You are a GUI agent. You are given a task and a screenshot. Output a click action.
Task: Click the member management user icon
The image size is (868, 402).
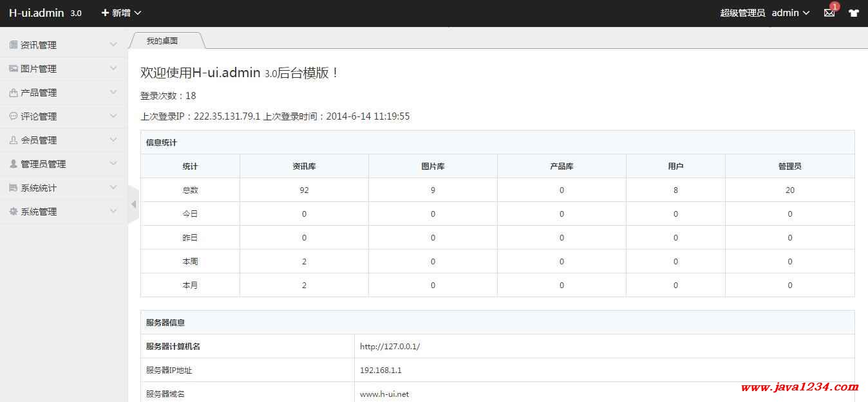point(14,140)
